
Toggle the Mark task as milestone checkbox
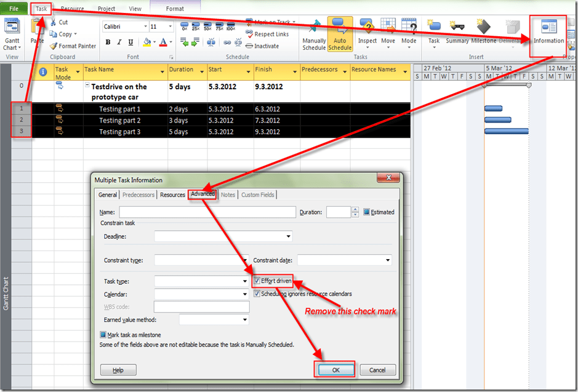pos(103,335)
